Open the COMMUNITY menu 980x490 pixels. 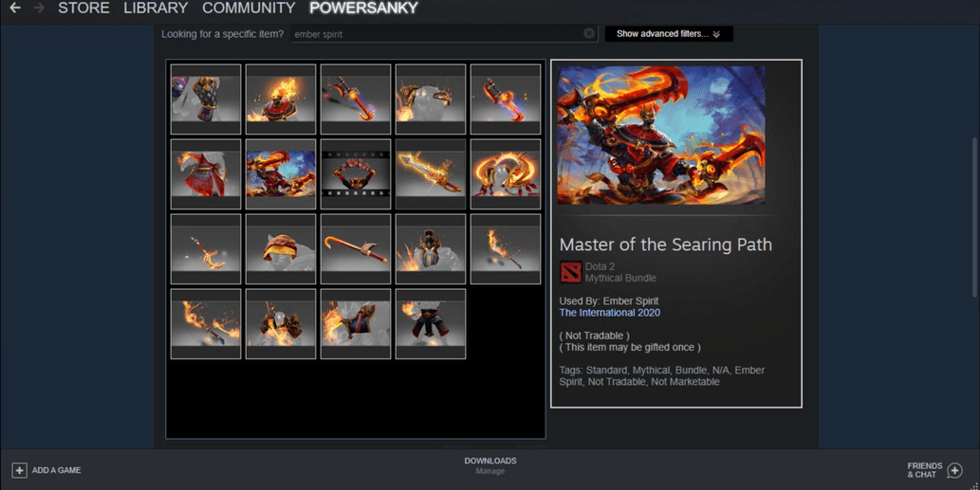pos(249,9)
